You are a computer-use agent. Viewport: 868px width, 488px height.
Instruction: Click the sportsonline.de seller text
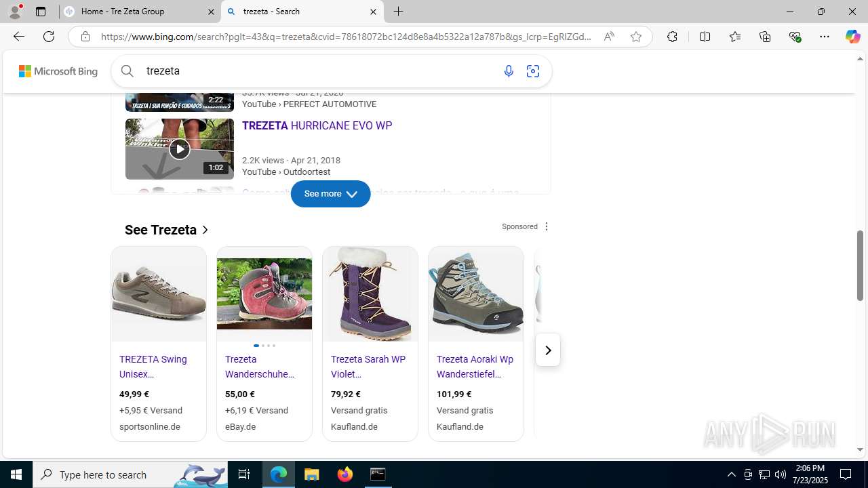(150, 427)
